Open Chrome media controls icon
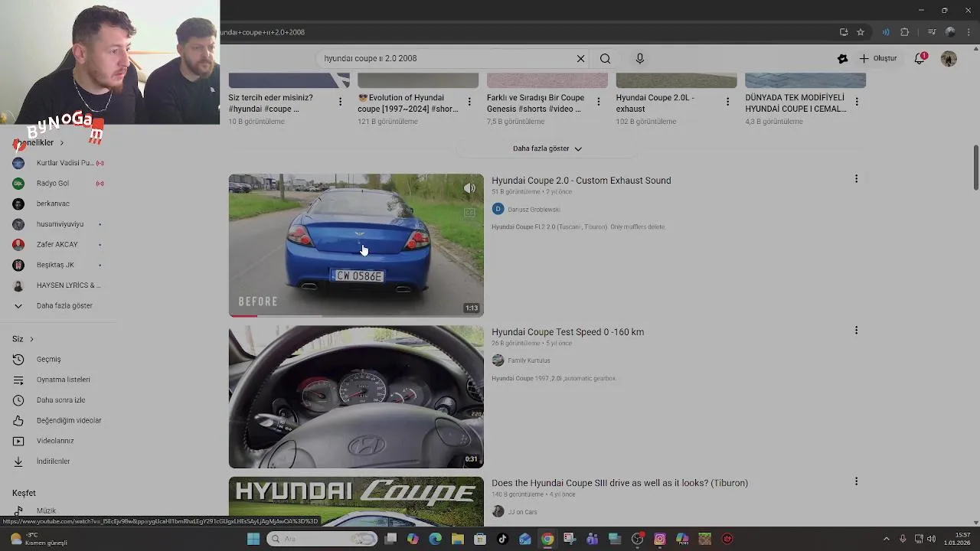Screen dimensions: 980x551 click(932, 32)
